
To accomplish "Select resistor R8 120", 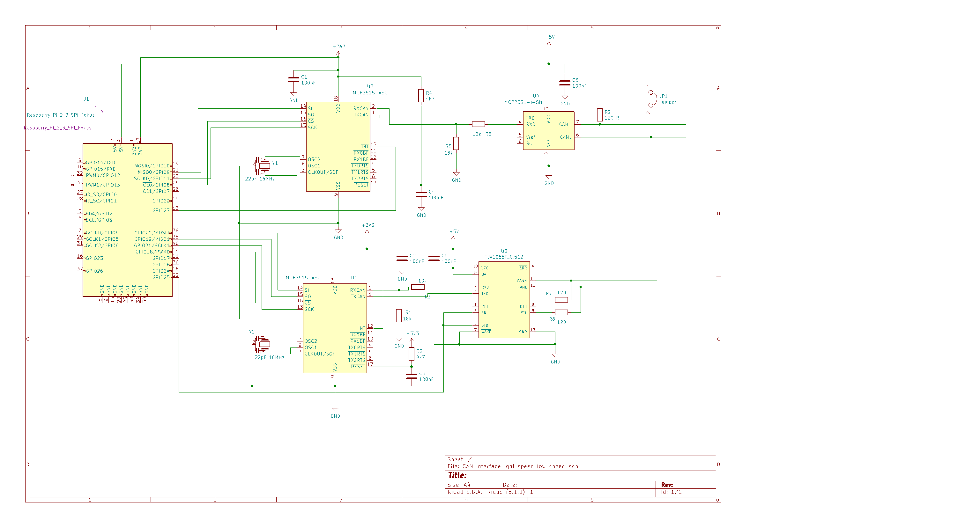I will pos(561,312).
